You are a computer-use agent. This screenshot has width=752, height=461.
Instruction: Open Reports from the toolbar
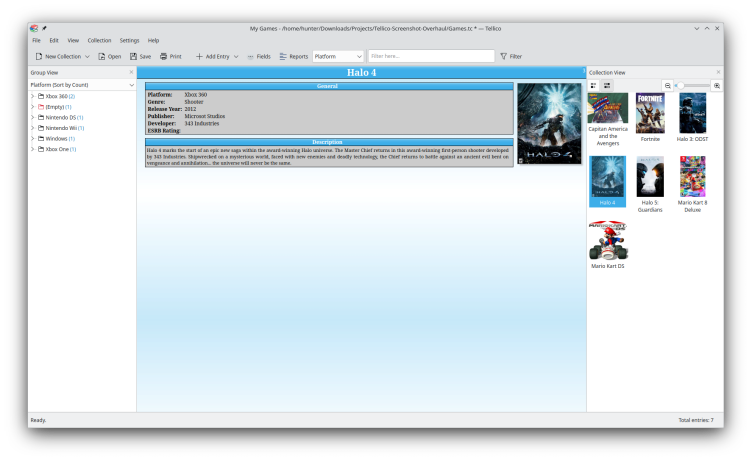pyautogui.click(x=283, y=56)
